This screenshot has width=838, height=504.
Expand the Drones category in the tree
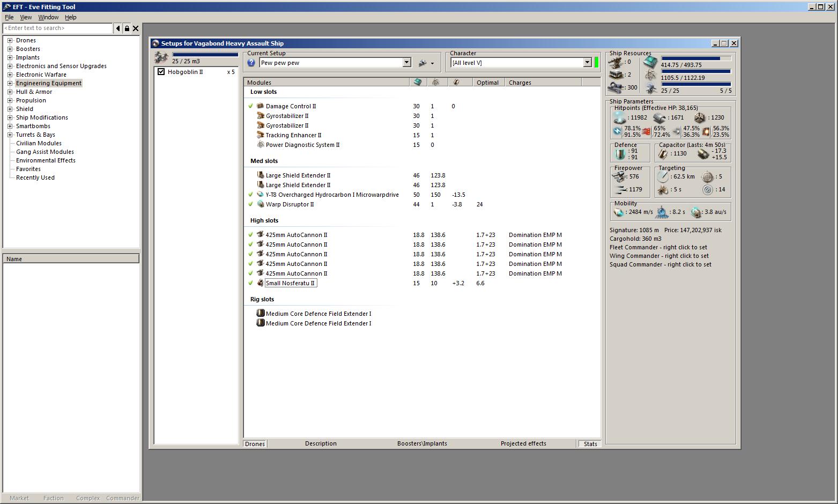pyautogui.click(x=10, y=40)
